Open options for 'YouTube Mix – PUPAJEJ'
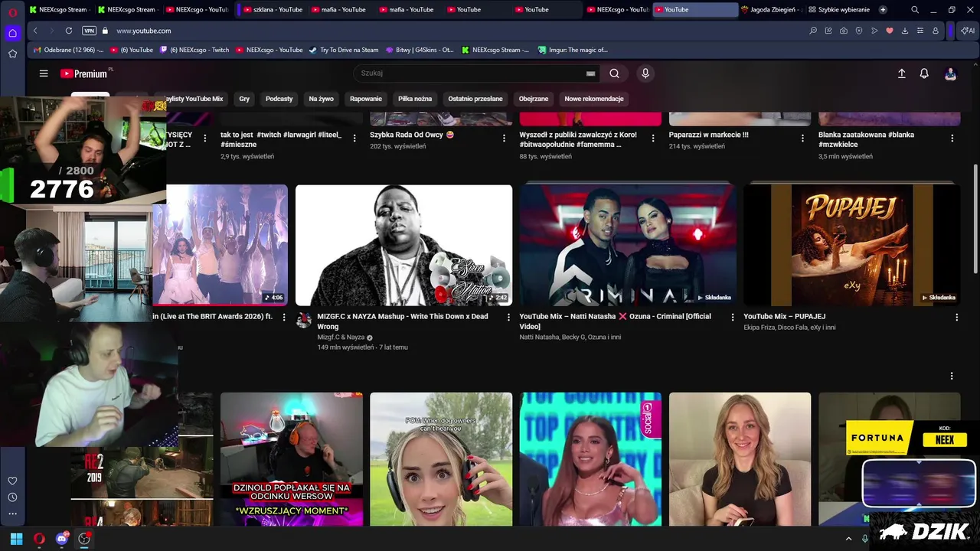This screenshot has height=551, width=980. [956, 317]
